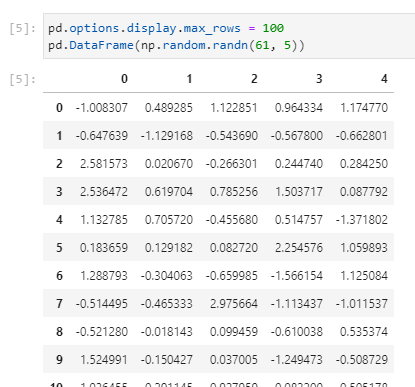Click the row index 5 label
Screen dimensions: 415x387
[x=59, y=248]
